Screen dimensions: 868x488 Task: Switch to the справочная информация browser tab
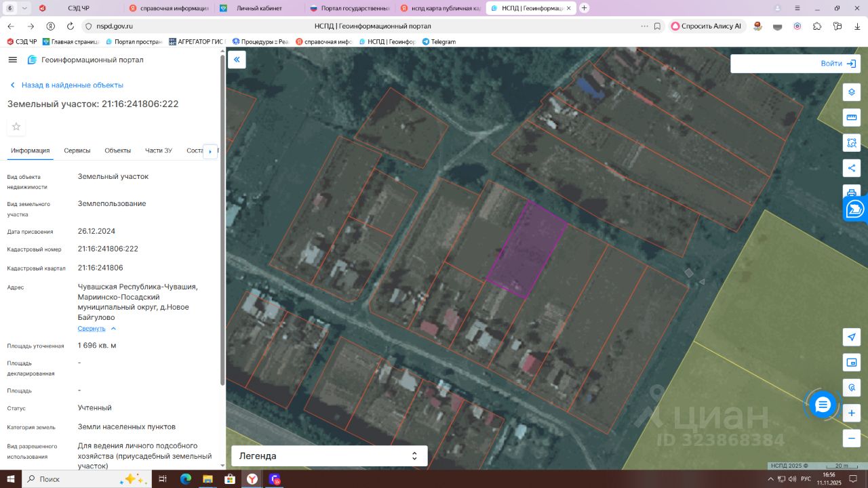pyautogui.click(x=170, y=8)
